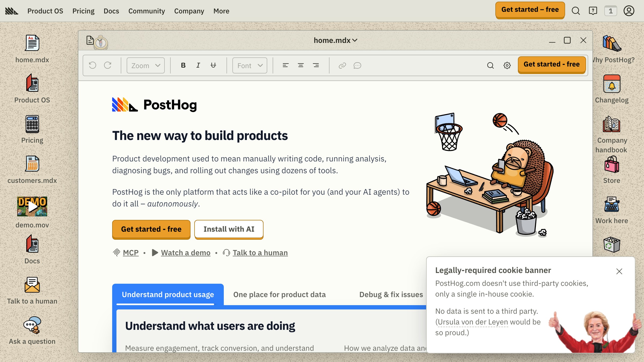The height and width of the screenshot is (362, 644).
Task: Play the demo.mov thumbnail
Action: tap(32, 206)
